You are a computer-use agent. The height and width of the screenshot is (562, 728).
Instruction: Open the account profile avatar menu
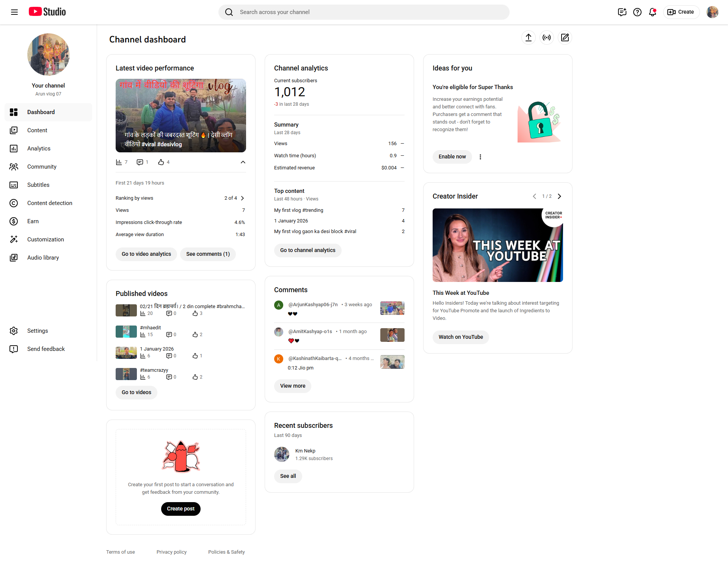(712, 12)
